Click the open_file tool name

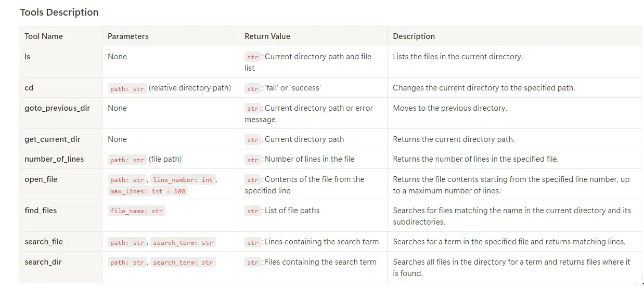[41, 179]
